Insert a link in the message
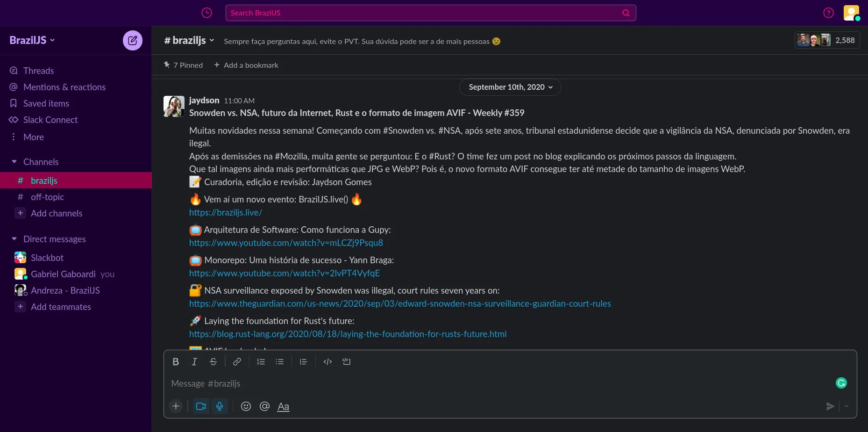 (237, 361)
